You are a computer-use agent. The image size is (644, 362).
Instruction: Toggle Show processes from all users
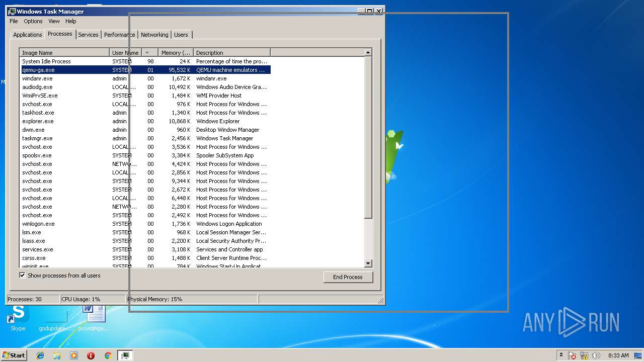(22, 276)
